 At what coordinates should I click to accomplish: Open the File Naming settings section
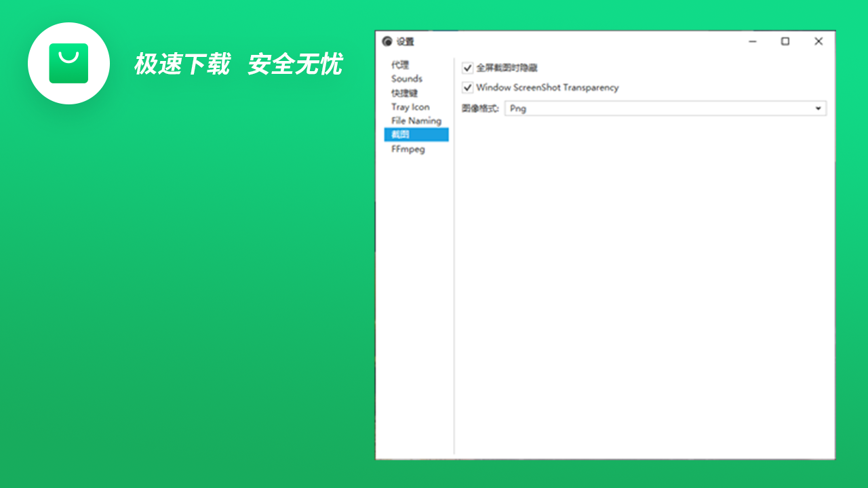tap(416, 120)
